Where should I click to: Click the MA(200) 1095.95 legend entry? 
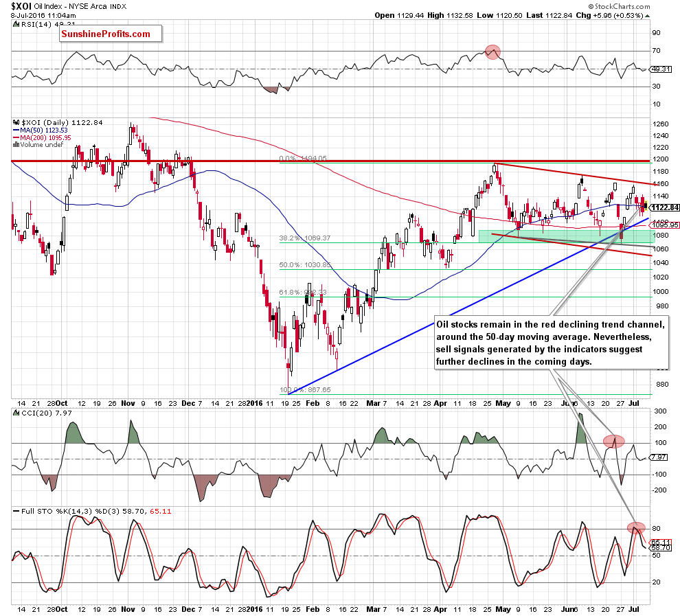(45, 138)
